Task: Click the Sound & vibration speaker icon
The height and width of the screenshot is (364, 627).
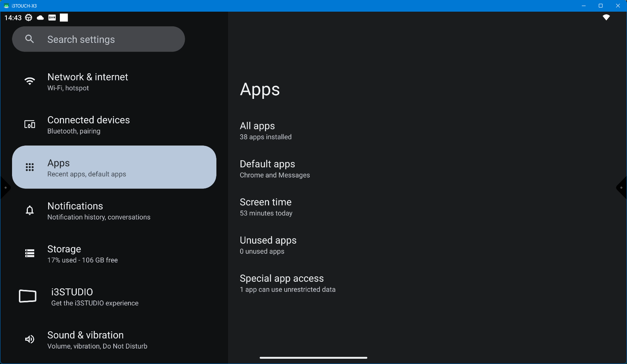Action: pos(30,340)
